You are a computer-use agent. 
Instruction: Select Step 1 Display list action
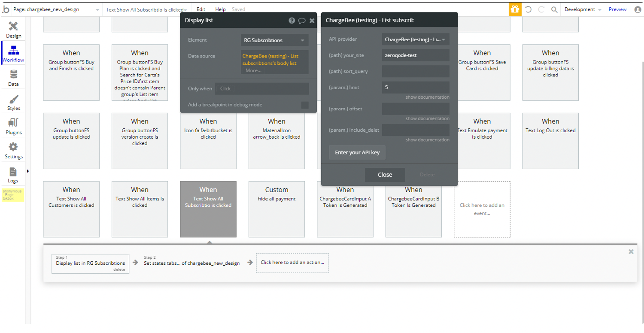(91, 263)
